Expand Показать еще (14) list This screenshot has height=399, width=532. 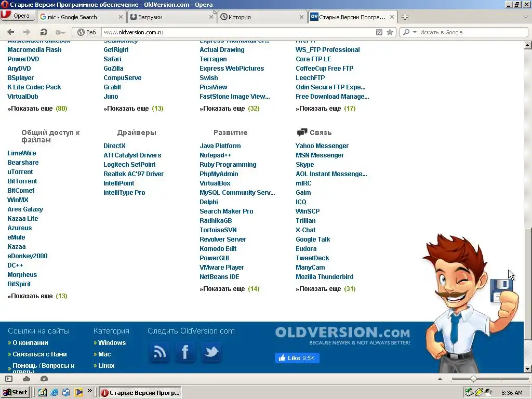(x=229, y=289)
